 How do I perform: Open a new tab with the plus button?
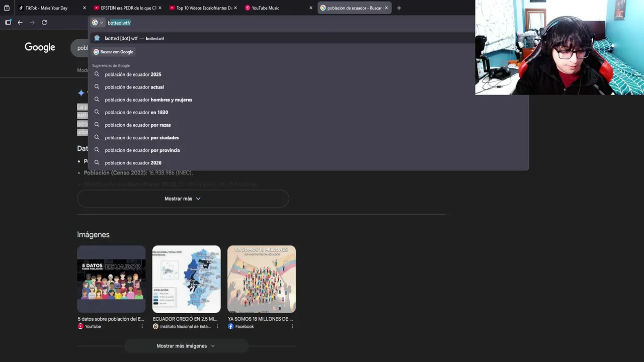pos(399,8)
